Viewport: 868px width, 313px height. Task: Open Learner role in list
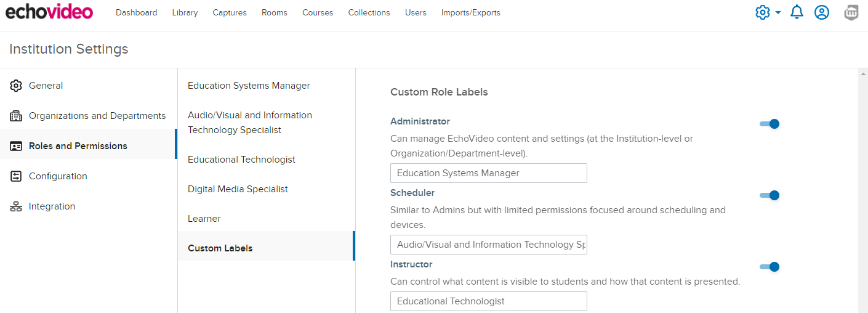coord(267,219)
